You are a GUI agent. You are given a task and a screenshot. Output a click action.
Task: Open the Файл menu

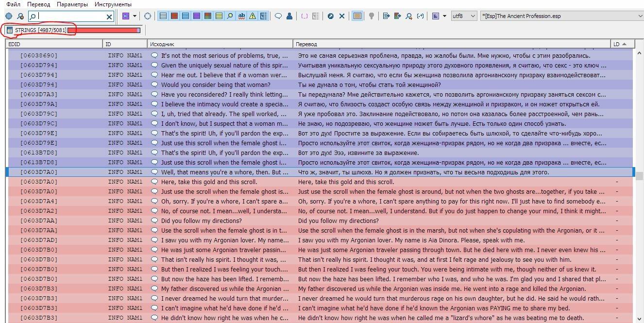click(14, 4)
